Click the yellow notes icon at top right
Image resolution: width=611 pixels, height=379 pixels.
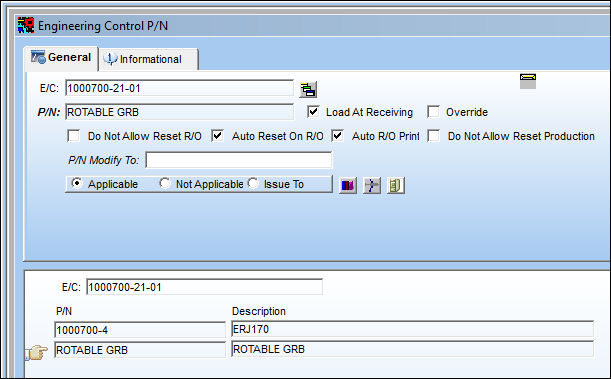(x=528, y=81)
